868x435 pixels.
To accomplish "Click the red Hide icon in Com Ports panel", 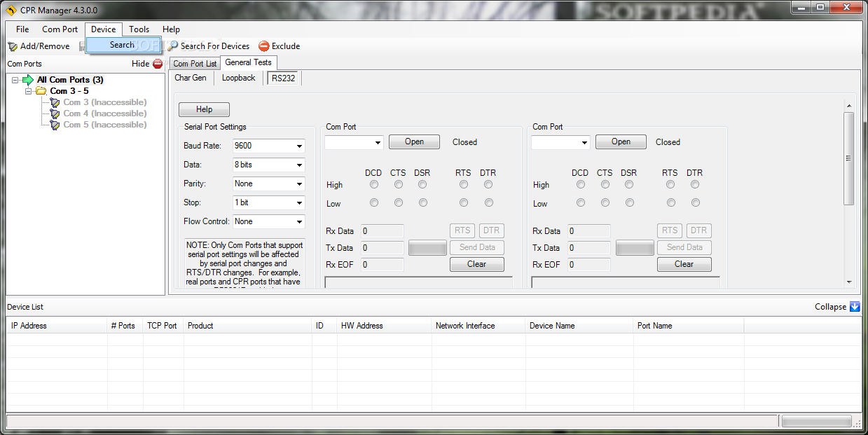I will coord(158,64).
